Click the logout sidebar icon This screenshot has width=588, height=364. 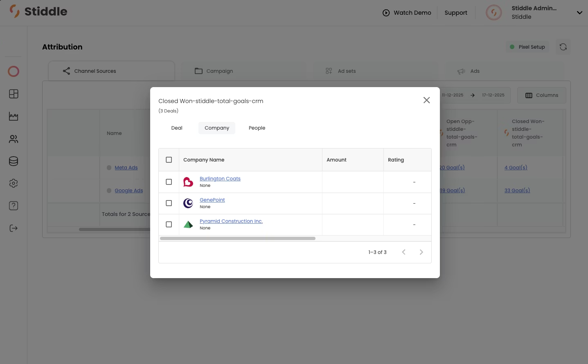(x=14, y=228)
